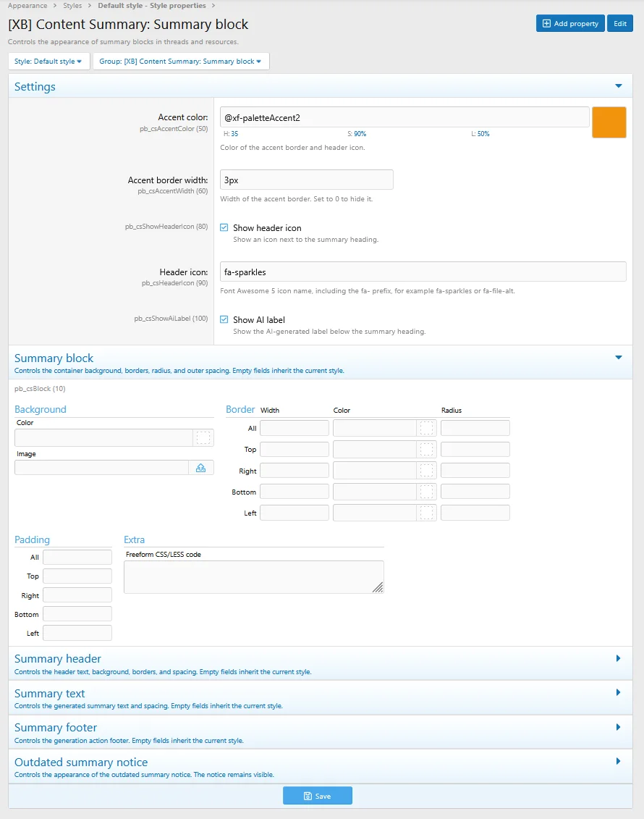Click the Accent border width field
The height and width of the screenshot is (819, 644).
(x=306, y=180)
